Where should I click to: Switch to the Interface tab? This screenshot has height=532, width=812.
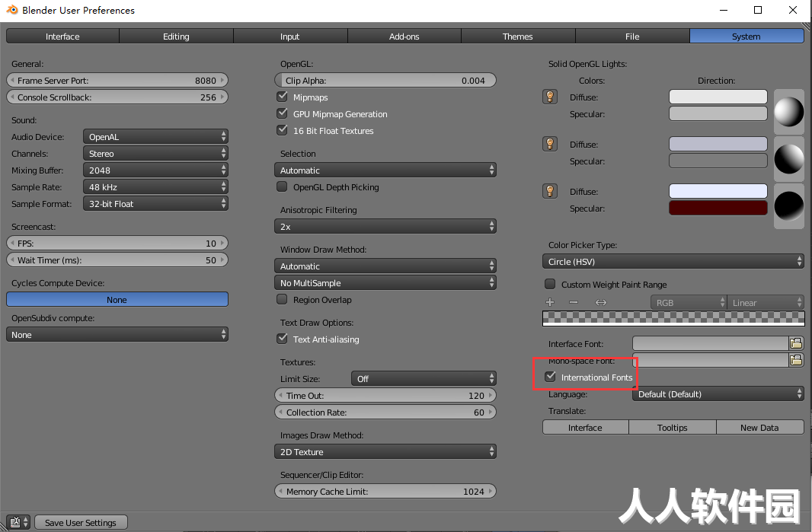pyautogui.click(x=62, y=37)
